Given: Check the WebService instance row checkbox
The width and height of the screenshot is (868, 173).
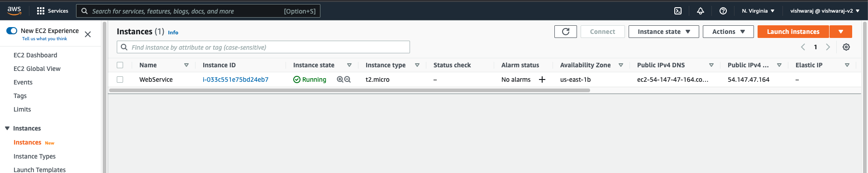Looking at the screenshot, I should (120, 79).
